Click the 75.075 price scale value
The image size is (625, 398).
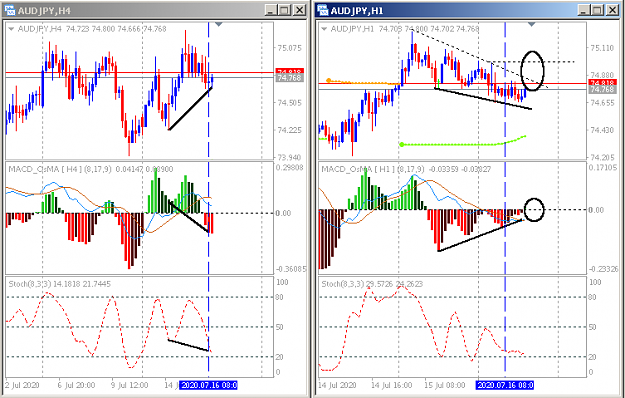289,48
